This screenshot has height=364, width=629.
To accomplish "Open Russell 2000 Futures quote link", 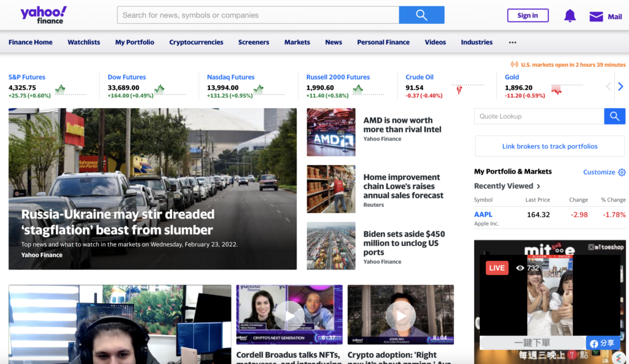I will coord(338,77).
